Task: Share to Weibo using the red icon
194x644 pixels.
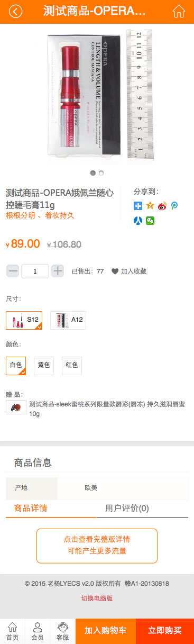Action: [162, 206]
